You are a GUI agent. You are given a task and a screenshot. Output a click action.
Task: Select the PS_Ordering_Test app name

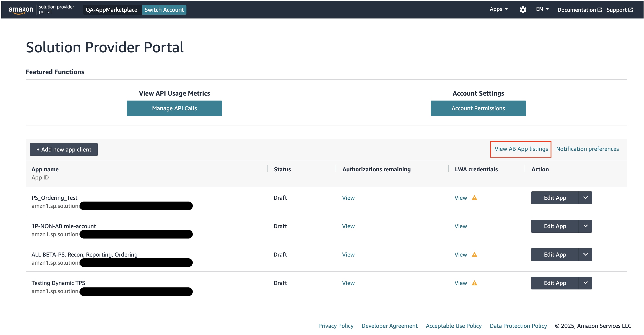point(54,198)
